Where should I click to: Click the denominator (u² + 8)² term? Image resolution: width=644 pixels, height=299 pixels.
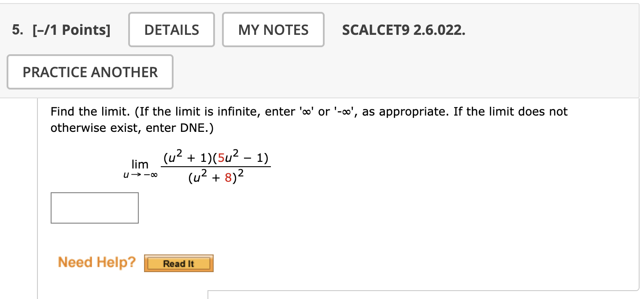point(215,178)
